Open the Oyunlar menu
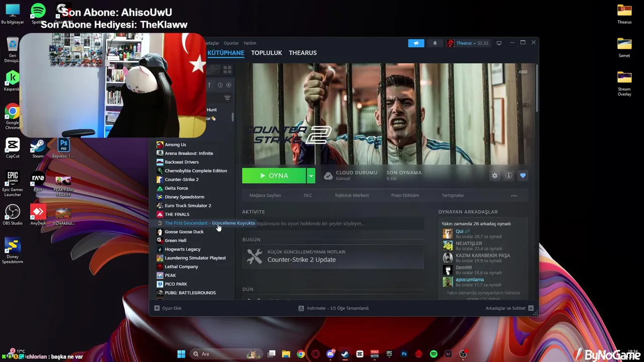Screen dimensions: 644x362 231,43
